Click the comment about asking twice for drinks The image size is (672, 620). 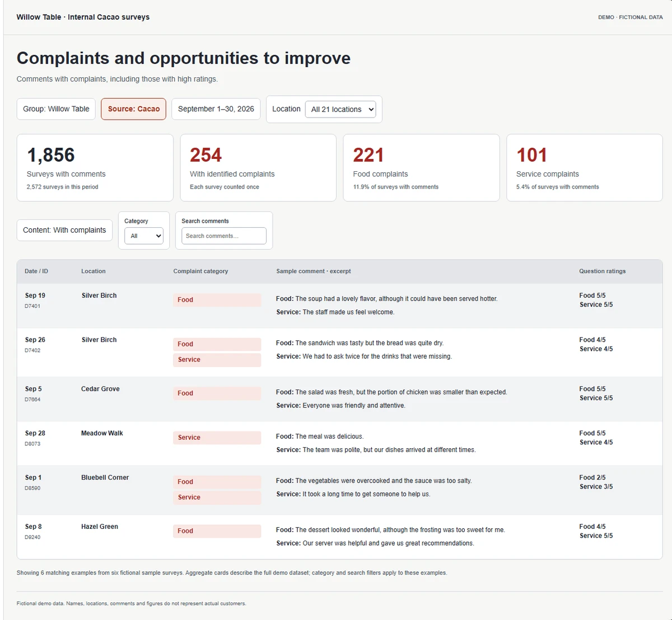(x=364, y=356)
